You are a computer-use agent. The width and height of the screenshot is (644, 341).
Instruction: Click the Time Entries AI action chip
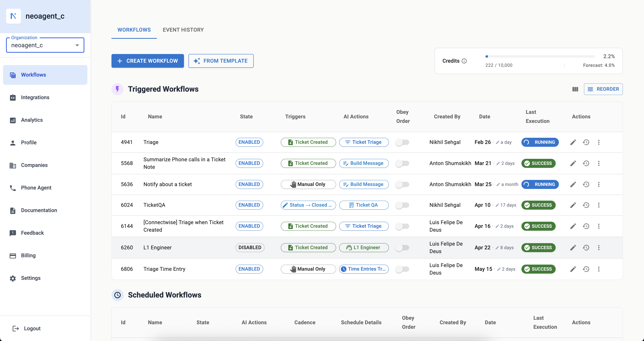coord(364,269)
